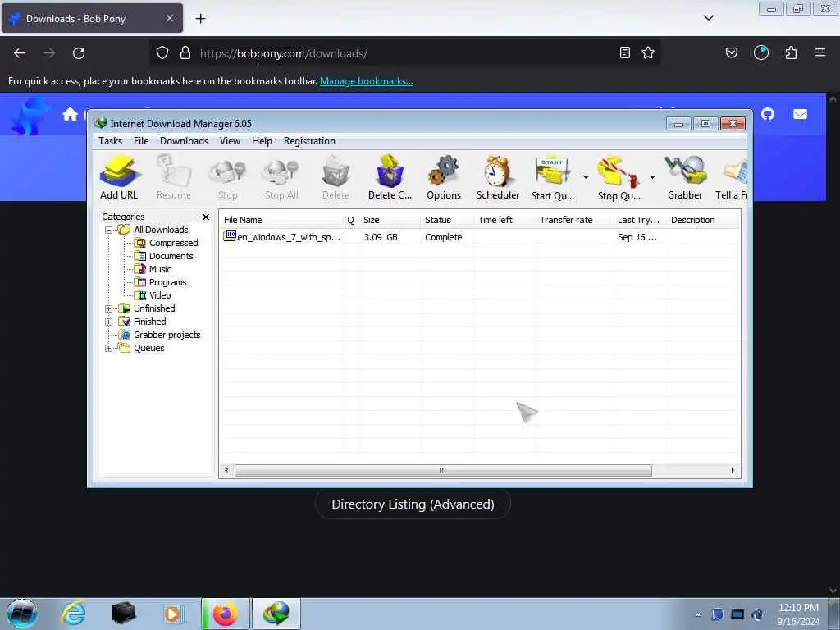The image size is (840, 630).
Task: Sort by Status column header
Action: coord(448,220)
